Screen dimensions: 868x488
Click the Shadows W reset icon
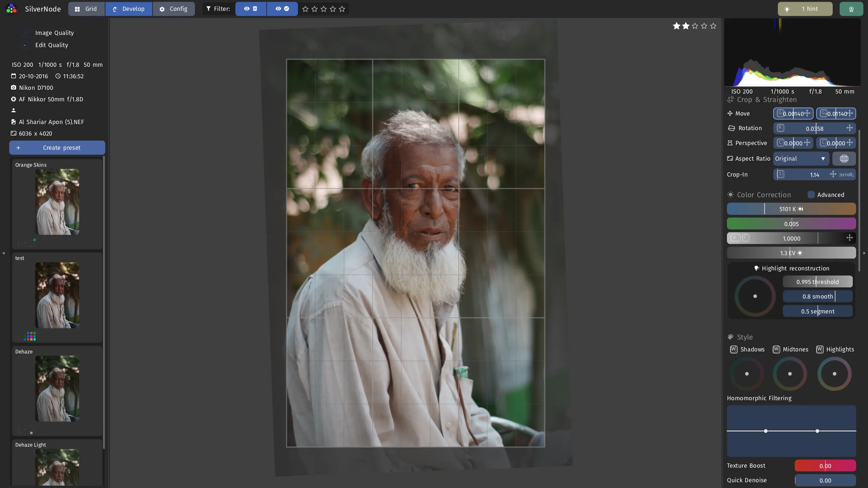[734, 349]
